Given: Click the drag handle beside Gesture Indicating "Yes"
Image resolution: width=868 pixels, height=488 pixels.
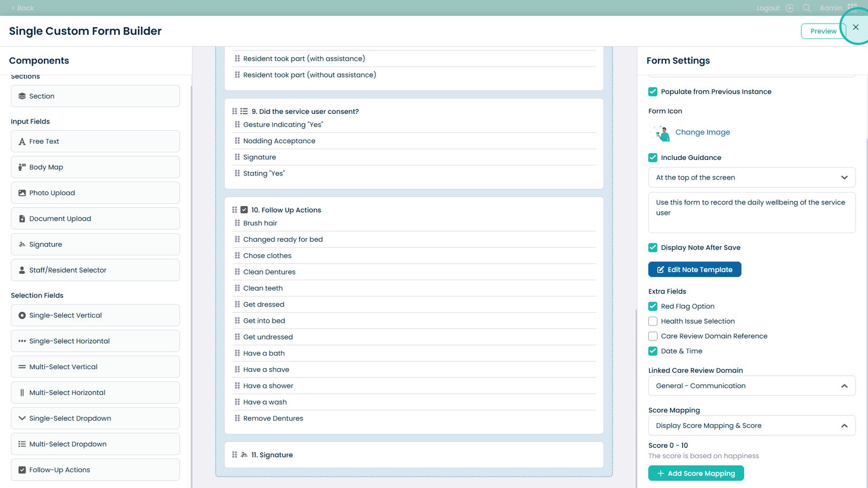Looking at the screenshot, I should click(x=237, y=125).
